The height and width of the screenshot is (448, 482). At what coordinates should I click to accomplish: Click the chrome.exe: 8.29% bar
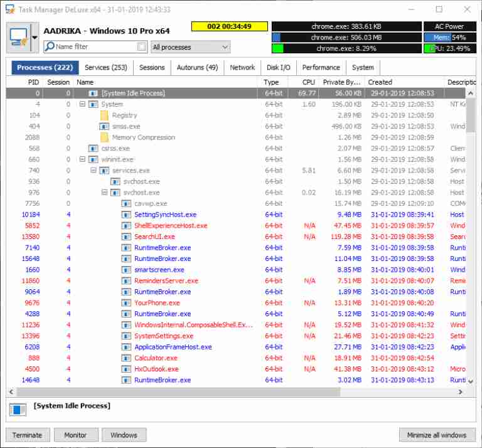coord(346,48)
